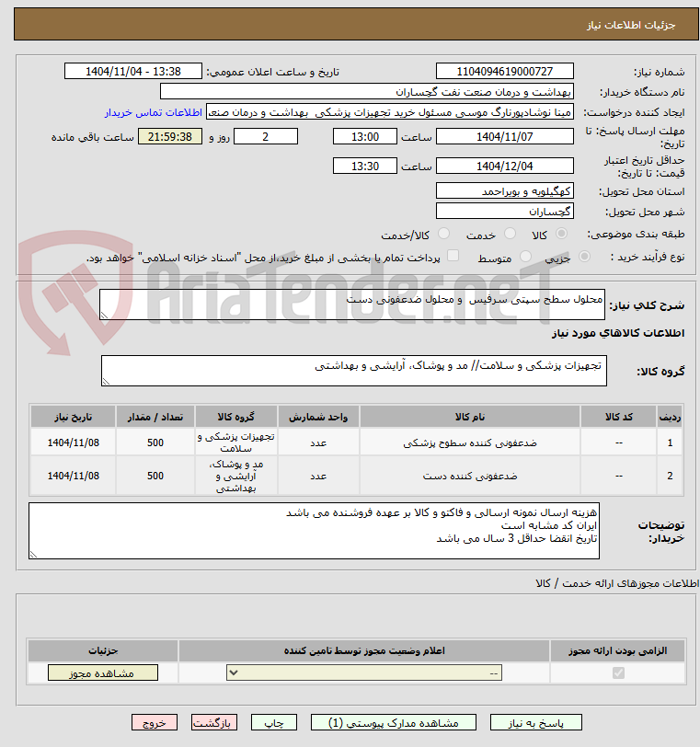Select the جزیی purchase type radio

pyautogui.click(x=584, y=257)
